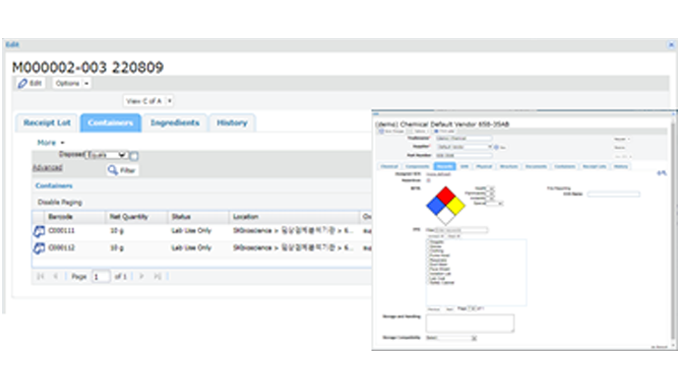Click the magnifier Filter icon
Screen dimensions: 680x388
coord(113,170)
